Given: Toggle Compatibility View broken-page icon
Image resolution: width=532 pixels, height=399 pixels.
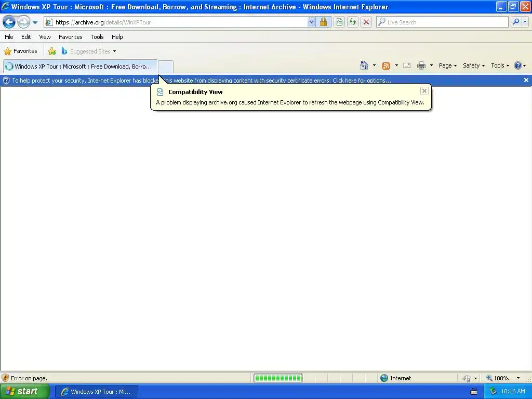Looking at the screenshot, I should [x=339, y=22].
